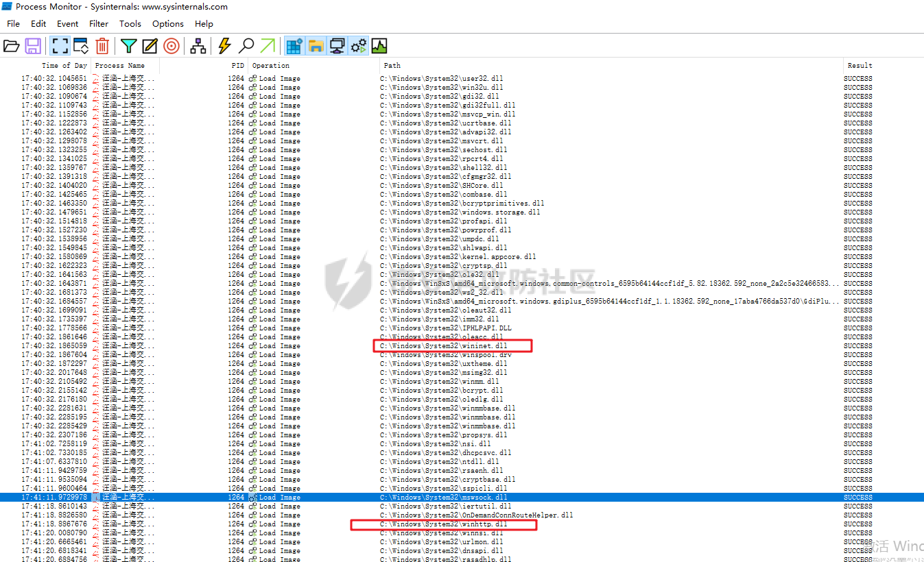The height and width of the screenshot is (562, 924).
Task: Open the Filter funnel icon
Action: [x=128, y=46]
